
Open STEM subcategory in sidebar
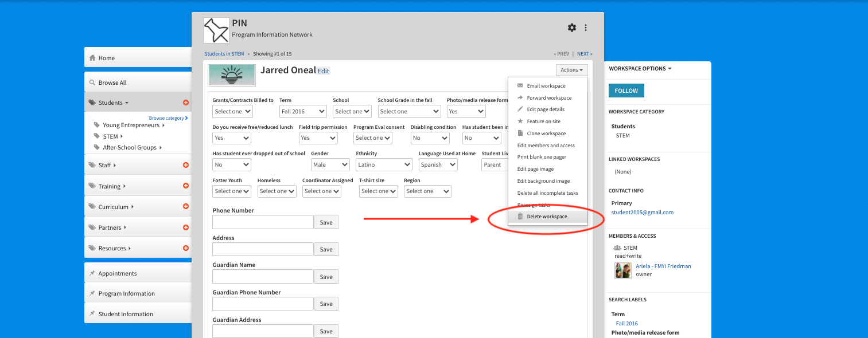pos(111,136)
